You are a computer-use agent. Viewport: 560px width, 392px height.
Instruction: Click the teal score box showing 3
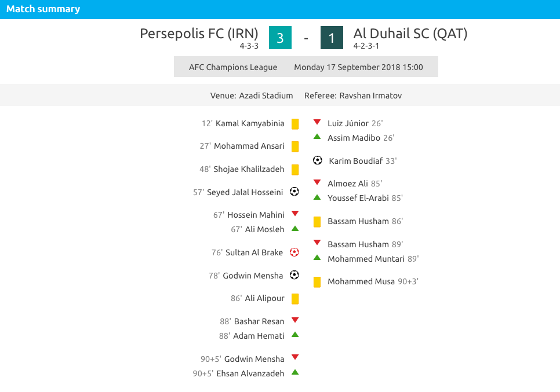point(280,38)
